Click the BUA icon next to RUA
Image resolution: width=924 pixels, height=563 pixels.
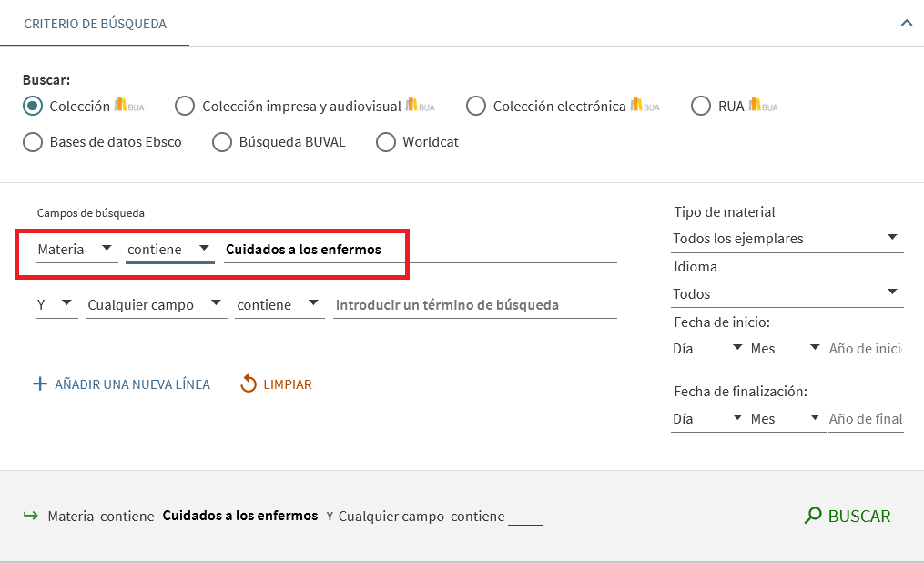(x=763, y=106)
